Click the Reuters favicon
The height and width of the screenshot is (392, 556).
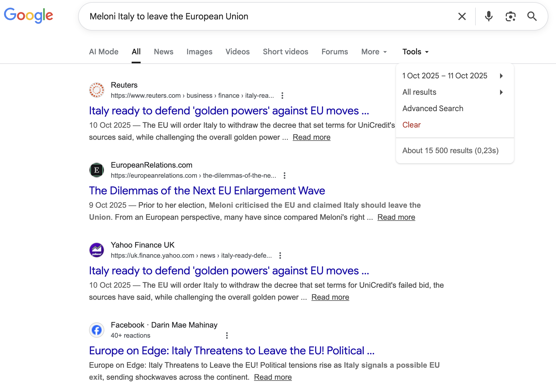coord(96,90)
